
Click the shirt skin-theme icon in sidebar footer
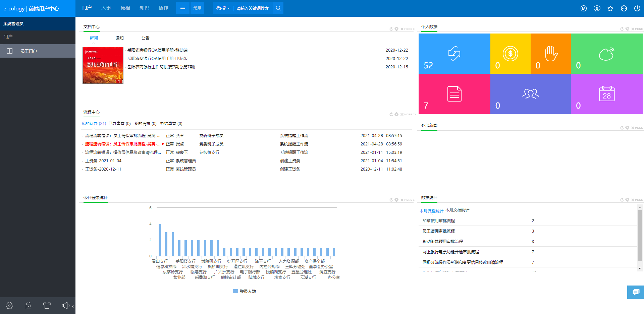coord(47,306)
